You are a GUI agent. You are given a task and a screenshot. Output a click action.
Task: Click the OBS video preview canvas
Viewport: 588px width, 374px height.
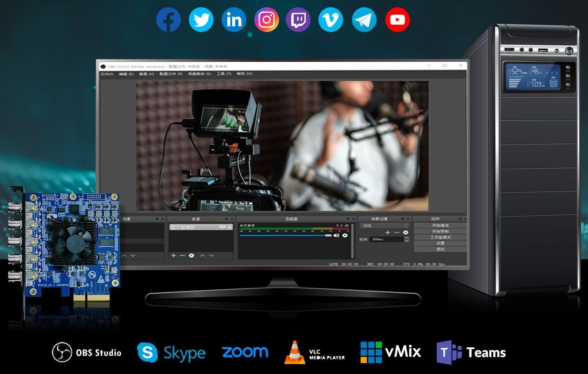(282, 146)
